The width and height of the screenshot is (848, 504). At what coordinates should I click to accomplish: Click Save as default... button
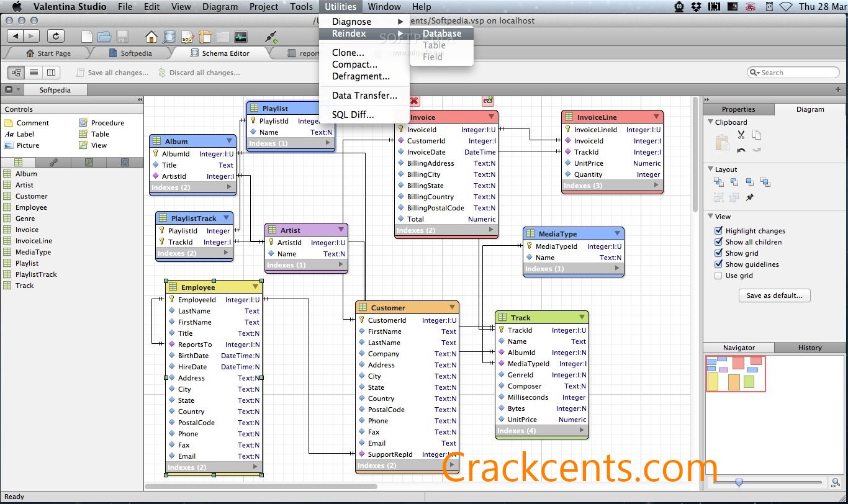774,295
